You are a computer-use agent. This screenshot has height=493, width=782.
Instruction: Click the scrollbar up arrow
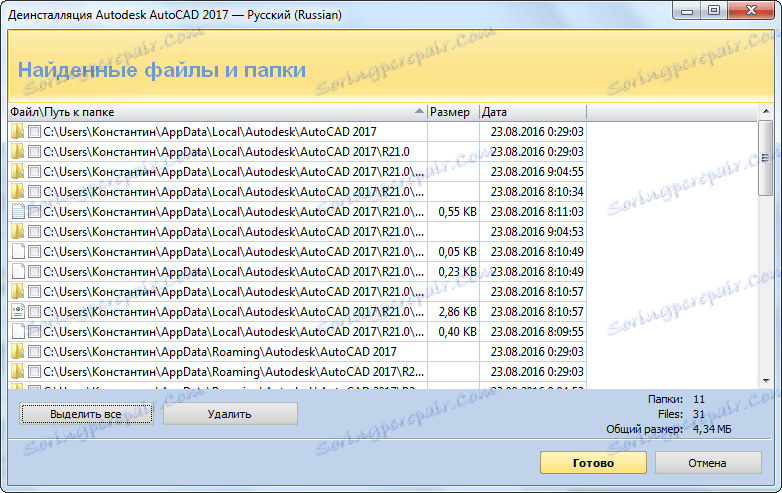click(x=766, y=112)
